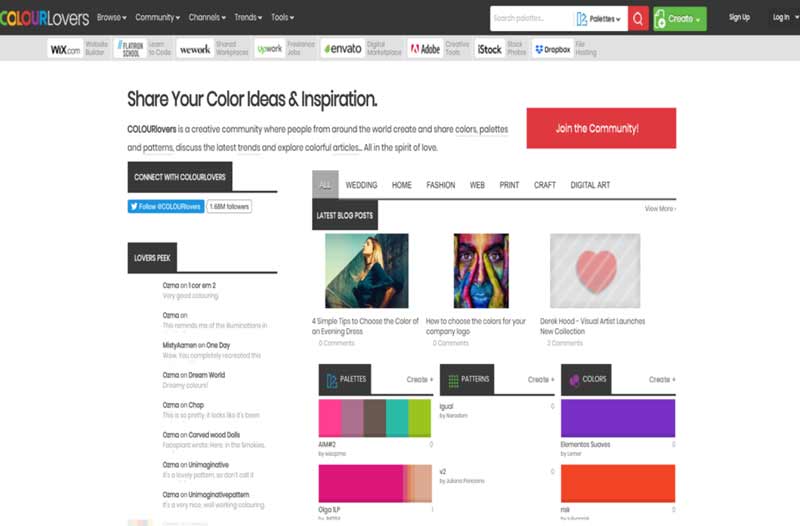
Task: Open the evening dress blog thumbnail
Action: pyautogui.click(x=366, y=271)
